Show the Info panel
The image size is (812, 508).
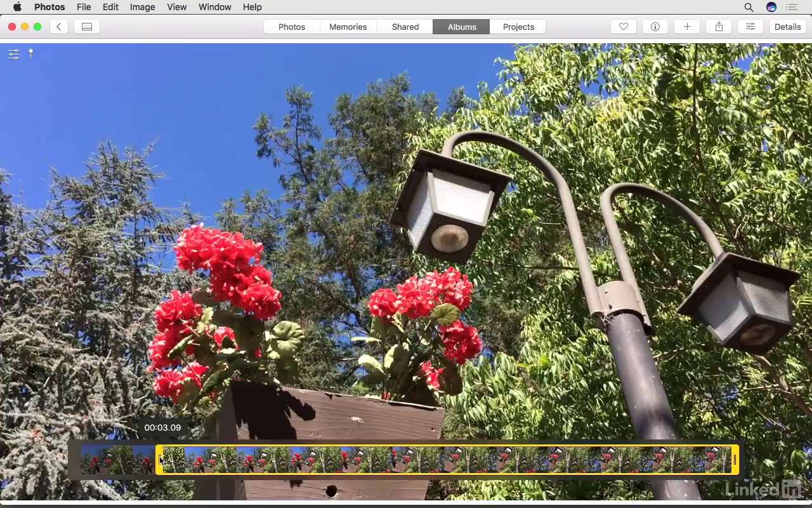655,27
